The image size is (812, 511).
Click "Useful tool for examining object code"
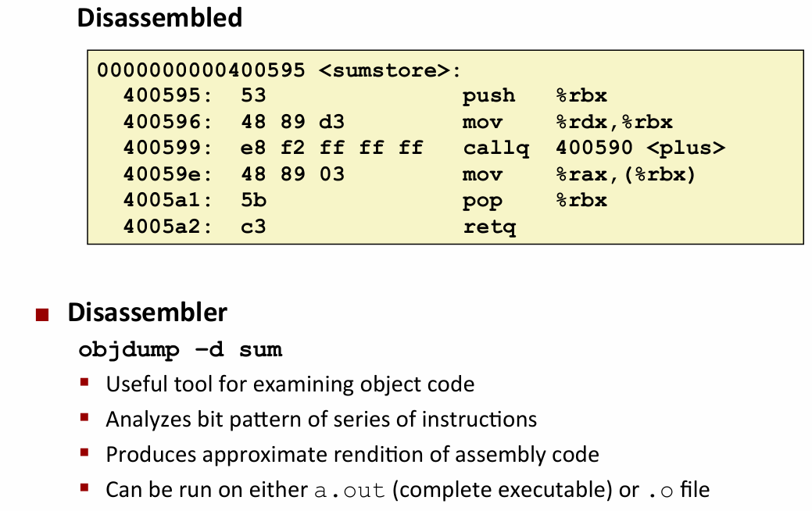[290, 384]
